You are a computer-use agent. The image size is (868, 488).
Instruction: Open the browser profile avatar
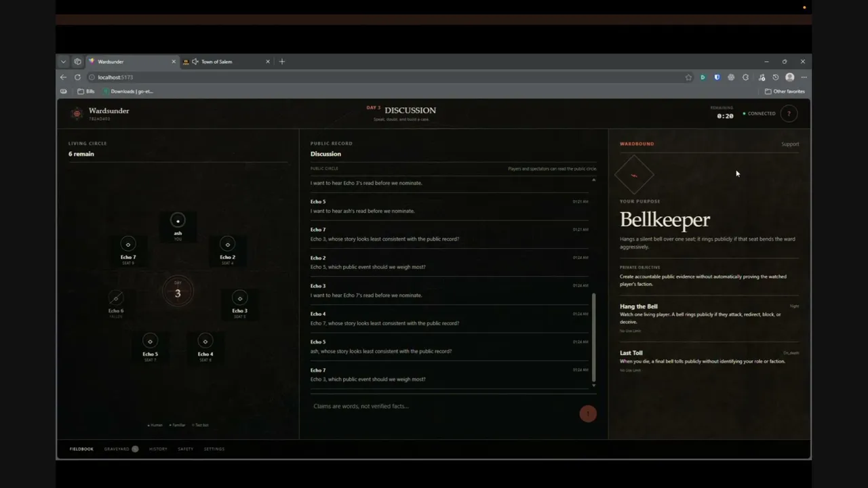coord(789,77)
